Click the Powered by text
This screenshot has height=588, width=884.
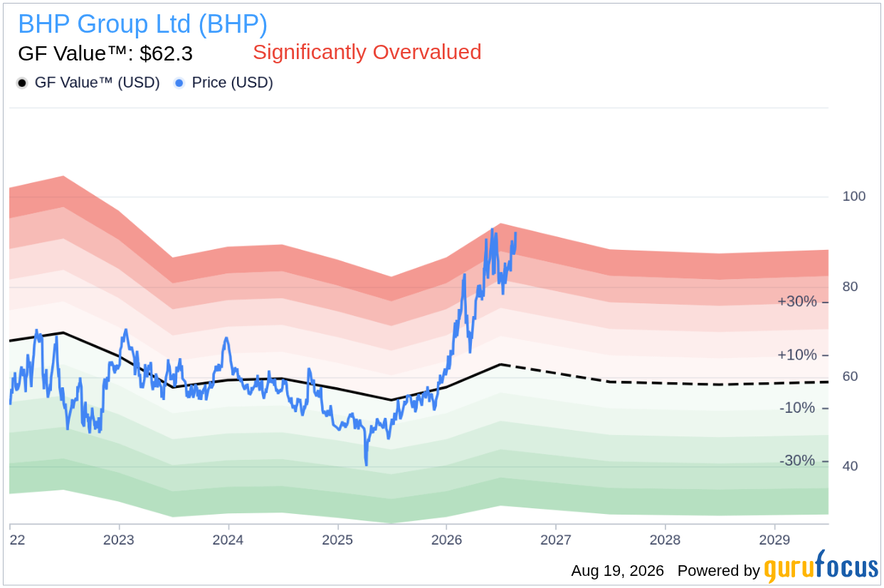pyautogui.click(x=719, y=571)
